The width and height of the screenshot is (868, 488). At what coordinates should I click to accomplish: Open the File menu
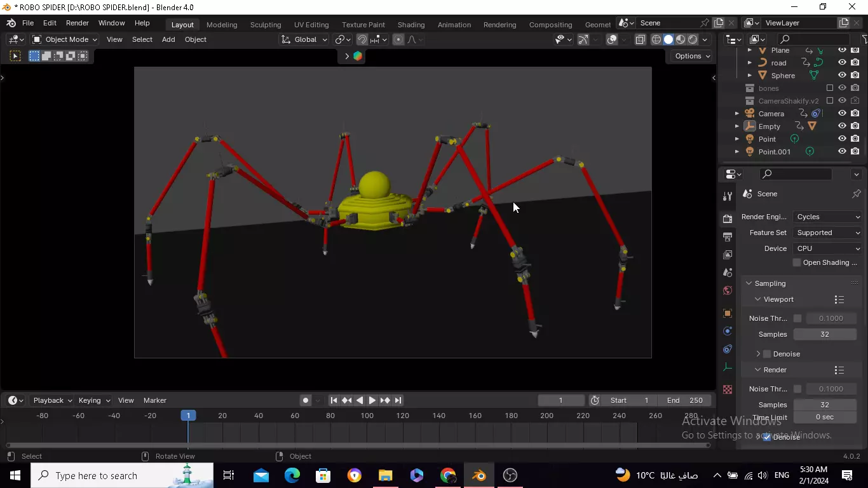28,23
